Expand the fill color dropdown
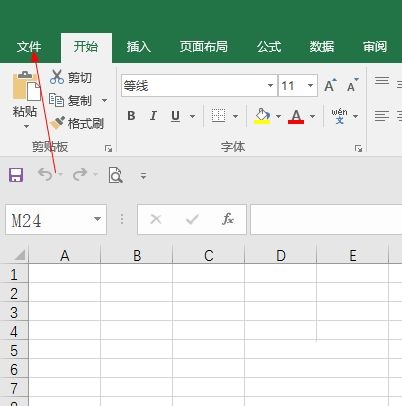Image resolution: width=402 pixels, height=406 pixels. click(278, 116)
